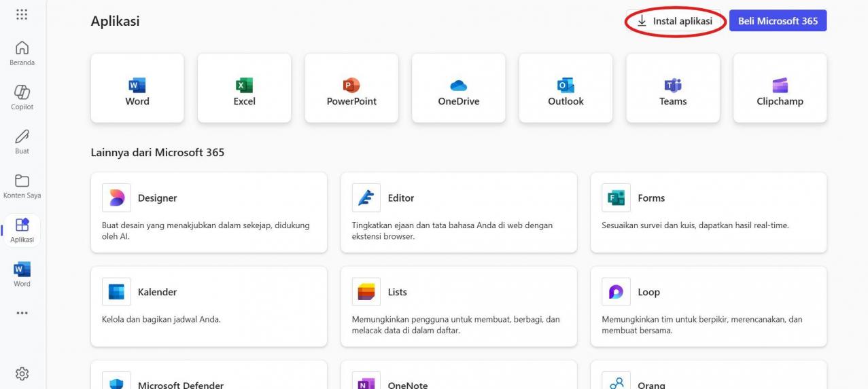
Task: Click the Instal aplikasi button
Action: 674,21
